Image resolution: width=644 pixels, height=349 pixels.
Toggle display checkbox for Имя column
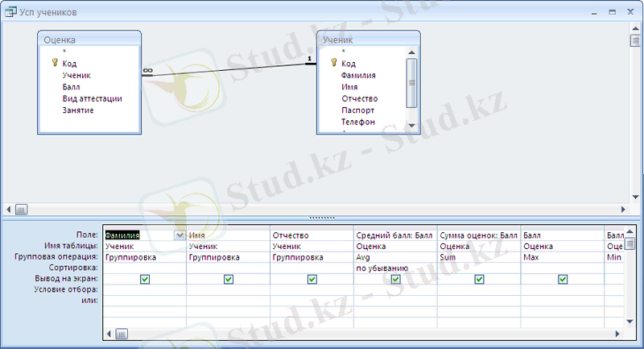pyautogui.click(x=229, y=280)
